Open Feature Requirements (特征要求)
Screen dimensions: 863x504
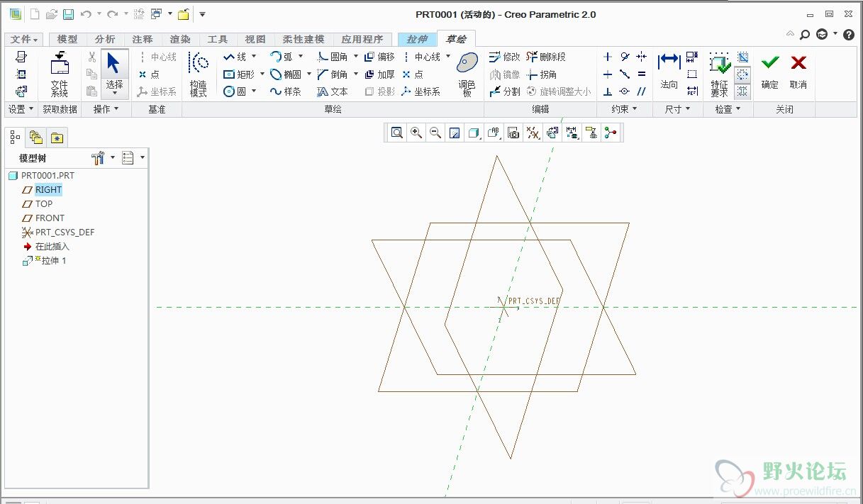click(x=719, y=74)
